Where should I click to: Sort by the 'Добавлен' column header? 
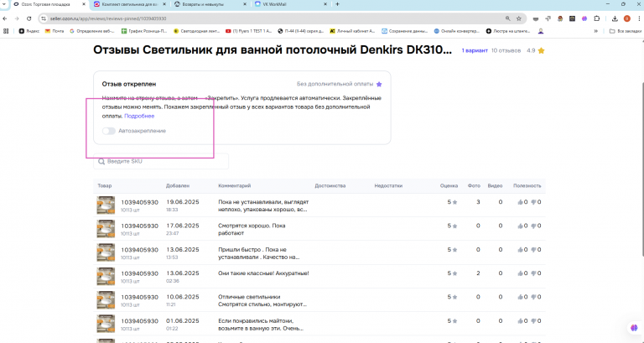coord(178,185)
